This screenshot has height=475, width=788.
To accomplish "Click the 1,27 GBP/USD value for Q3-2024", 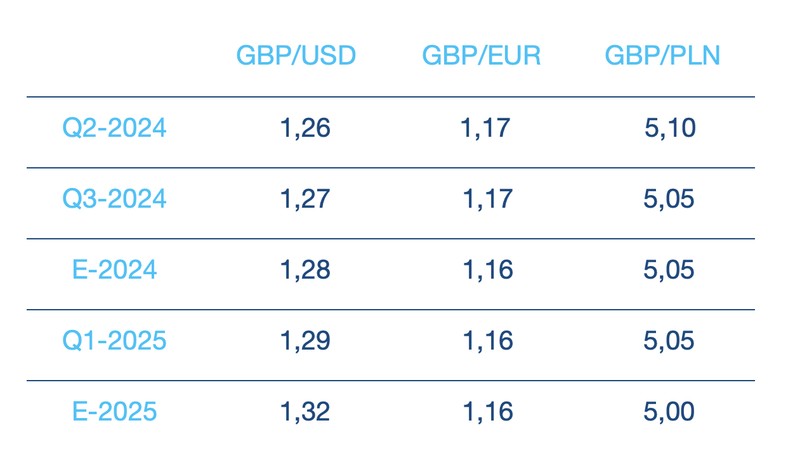I will [x=305, y=199].
